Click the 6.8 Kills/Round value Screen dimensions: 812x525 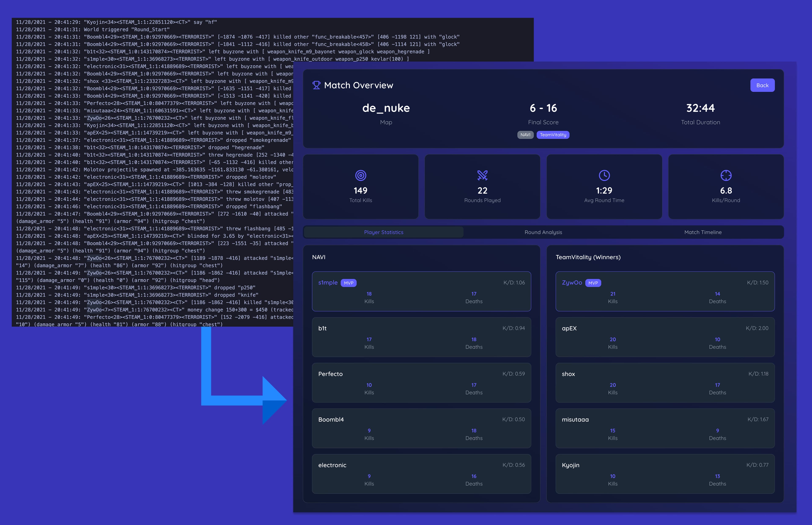(x=726, y=191)
